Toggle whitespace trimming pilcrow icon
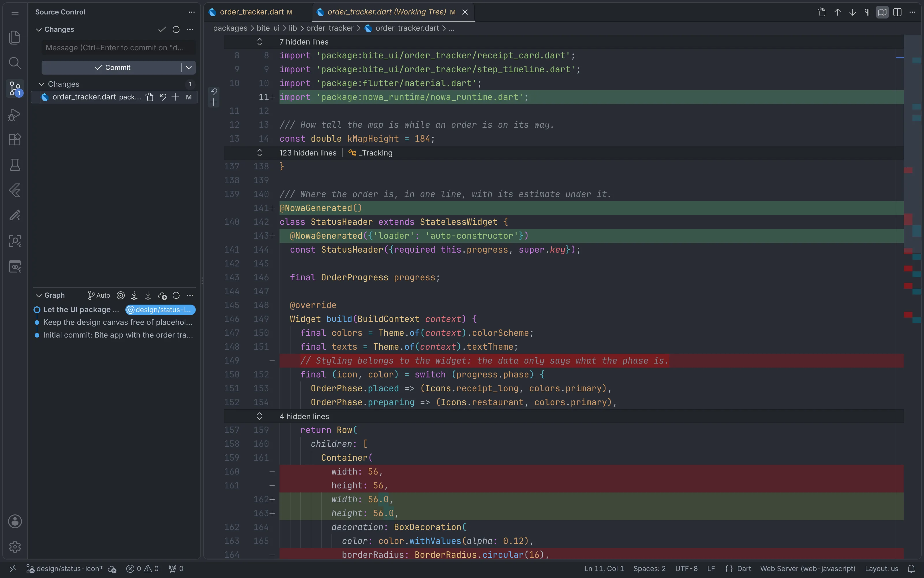The width and height of the screenshot is (924, 578). (x=867, y=12)
